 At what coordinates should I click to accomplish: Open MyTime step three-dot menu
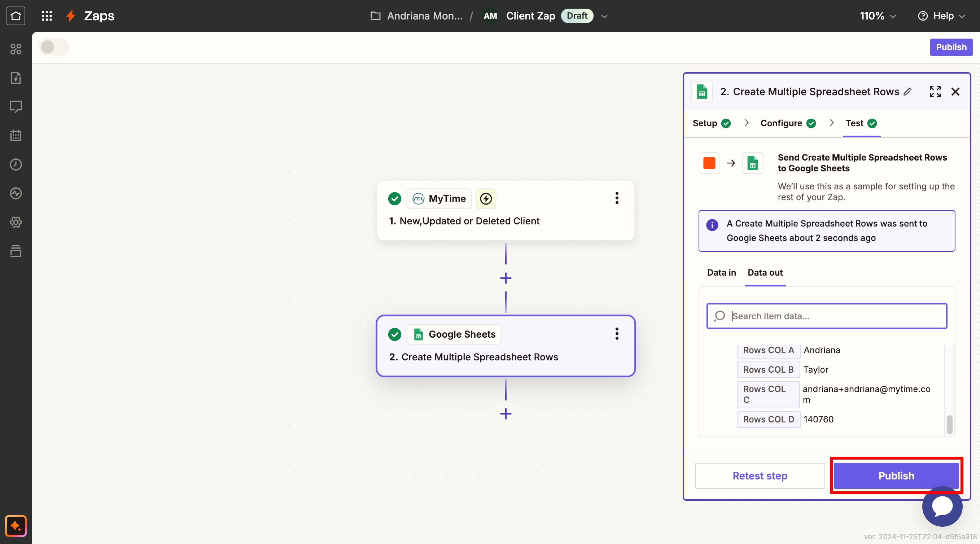(617, 198)
